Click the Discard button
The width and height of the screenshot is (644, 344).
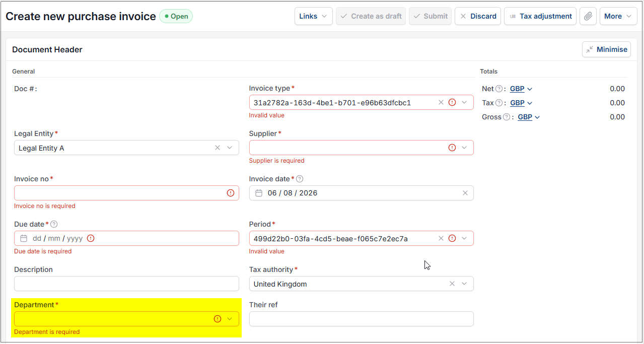pyautogui.click(x=478, y=16)
